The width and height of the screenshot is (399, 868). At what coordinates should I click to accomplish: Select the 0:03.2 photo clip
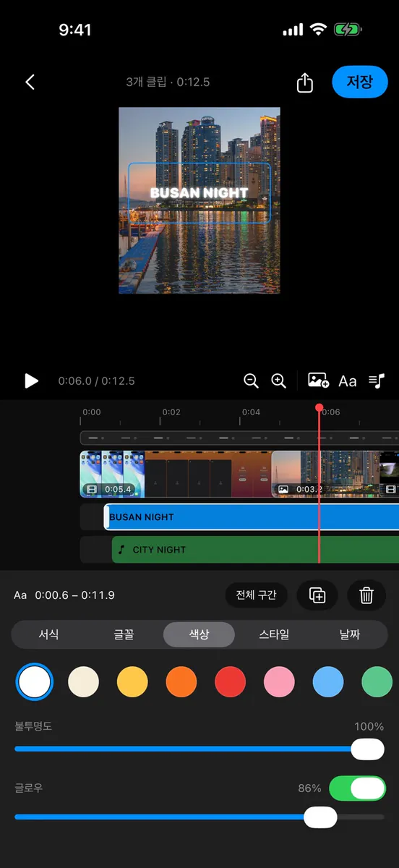[x=325, y=475]
